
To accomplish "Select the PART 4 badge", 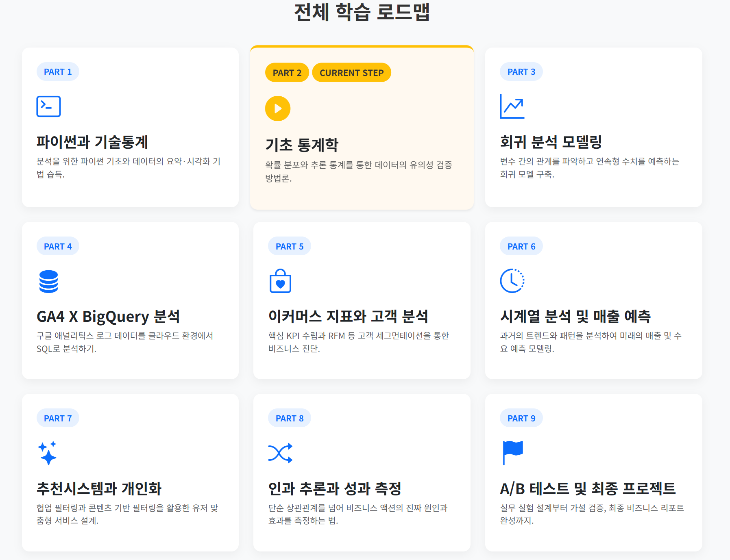I will point(58,246).
